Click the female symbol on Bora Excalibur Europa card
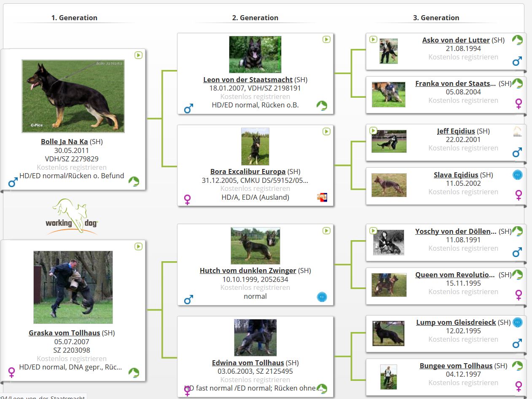 [188, 199]
